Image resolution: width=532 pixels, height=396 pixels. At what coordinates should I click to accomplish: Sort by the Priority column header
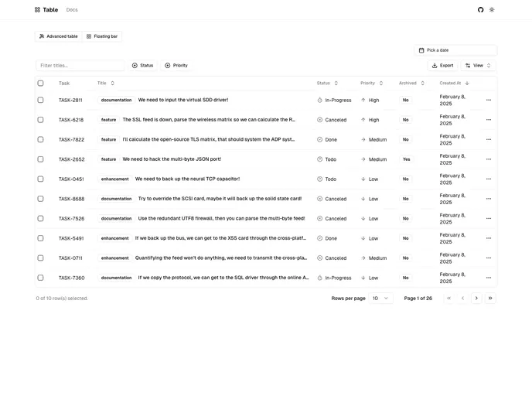coord(371,83)
